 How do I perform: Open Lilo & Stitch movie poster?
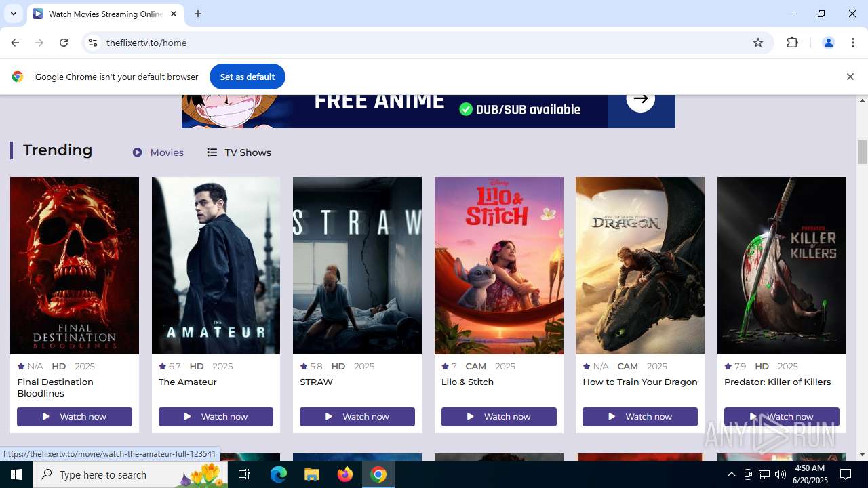point(499,266)
